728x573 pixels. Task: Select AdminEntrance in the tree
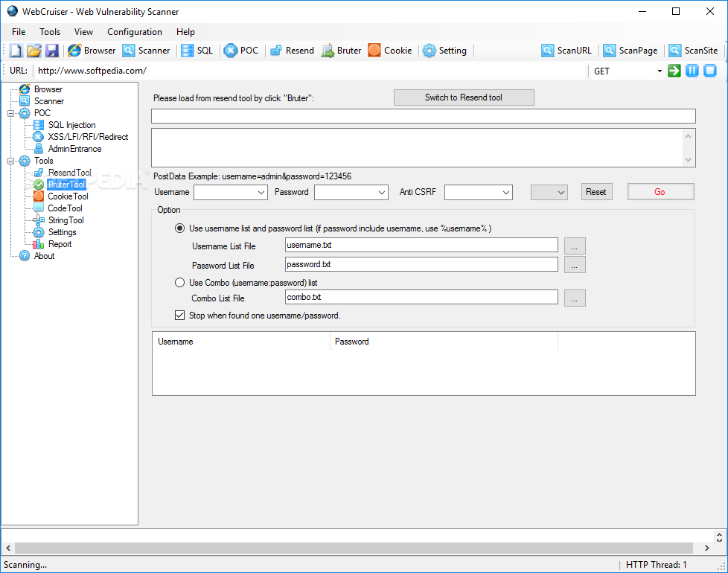click(74, 149)
